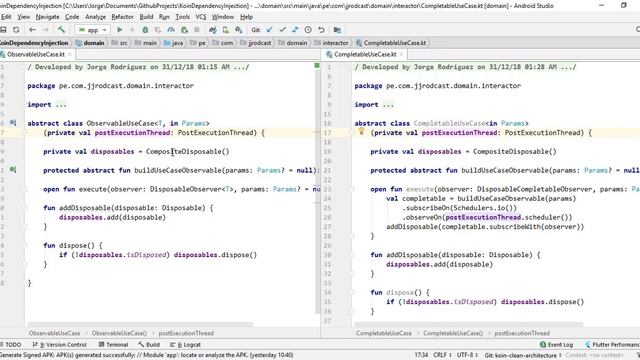Close the CompletableUseCase.kt tab
The height and width of the screenshot is (360, 640).
(401, 54)
